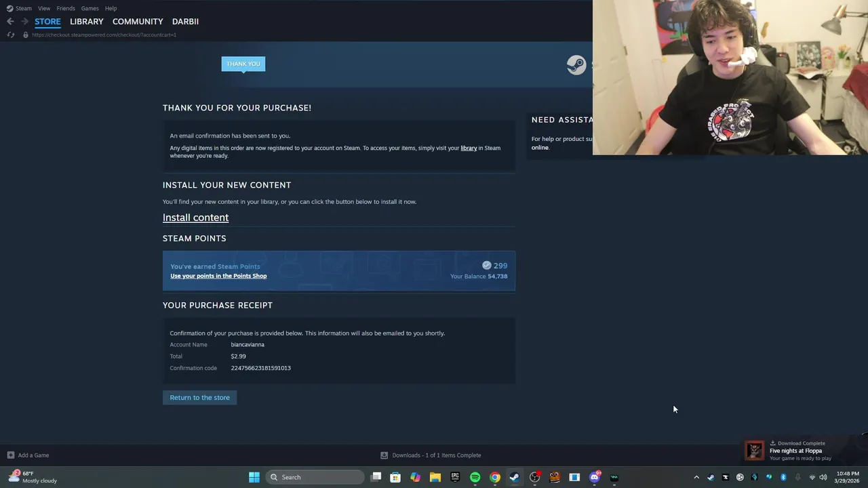Open Spotify from taskbar
This screenshot has height=488, width=868.
coord(475,477)
